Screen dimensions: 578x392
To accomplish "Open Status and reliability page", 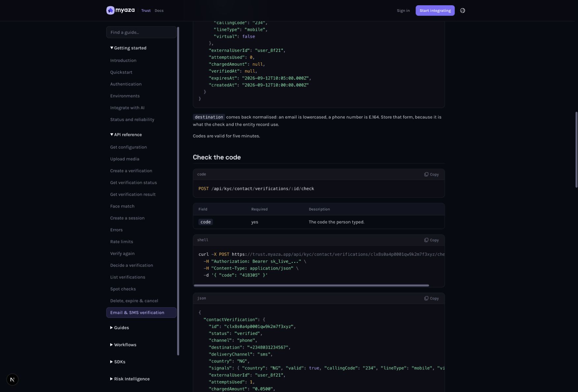I will point(132,120).
